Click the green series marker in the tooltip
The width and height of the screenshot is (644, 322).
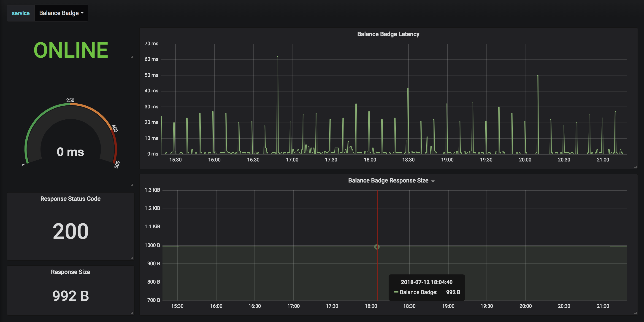(x=396, y=292)
